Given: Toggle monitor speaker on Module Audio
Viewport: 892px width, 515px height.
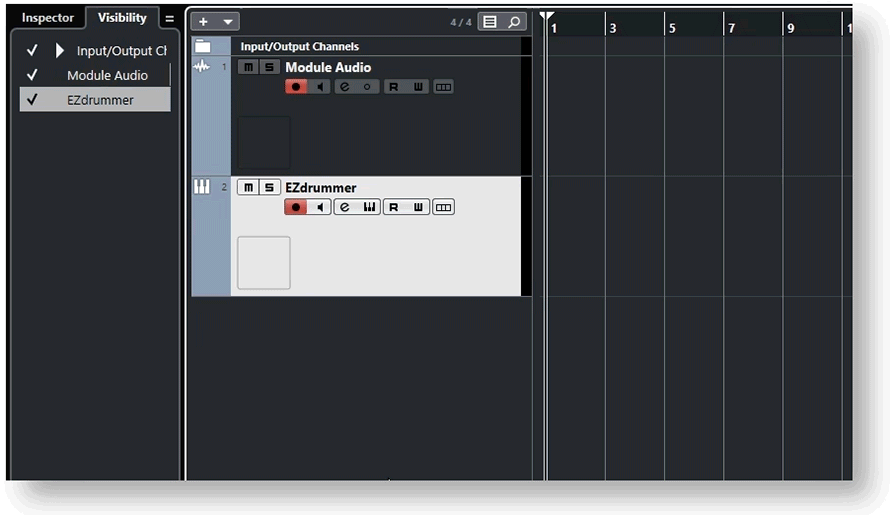Looking at the screenshot, I should point(320,86).
